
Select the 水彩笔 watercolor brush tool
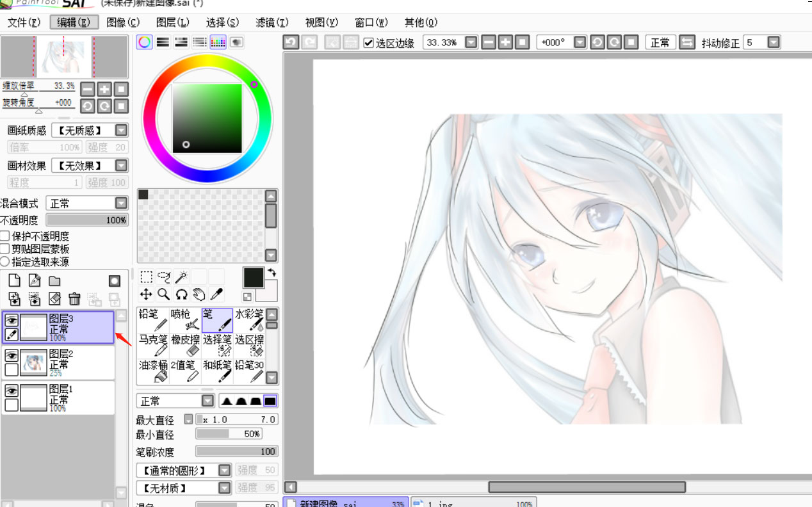[249, 320]
